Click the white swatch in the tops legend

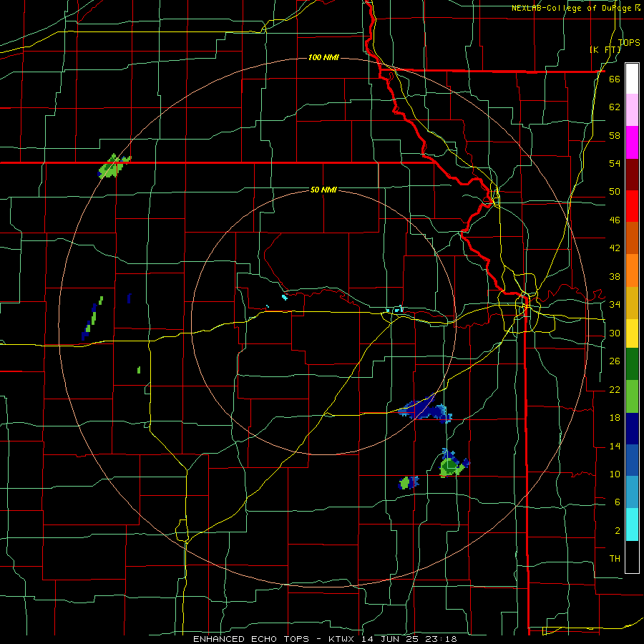[x=632, y=79]
